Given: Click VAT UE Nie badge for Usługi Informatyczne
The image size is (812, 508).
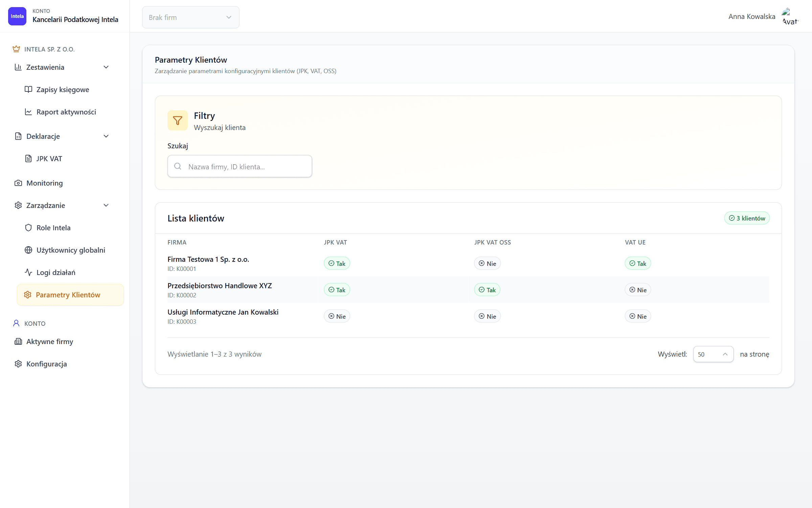Looking at the screenshot, I should (638, 316).
